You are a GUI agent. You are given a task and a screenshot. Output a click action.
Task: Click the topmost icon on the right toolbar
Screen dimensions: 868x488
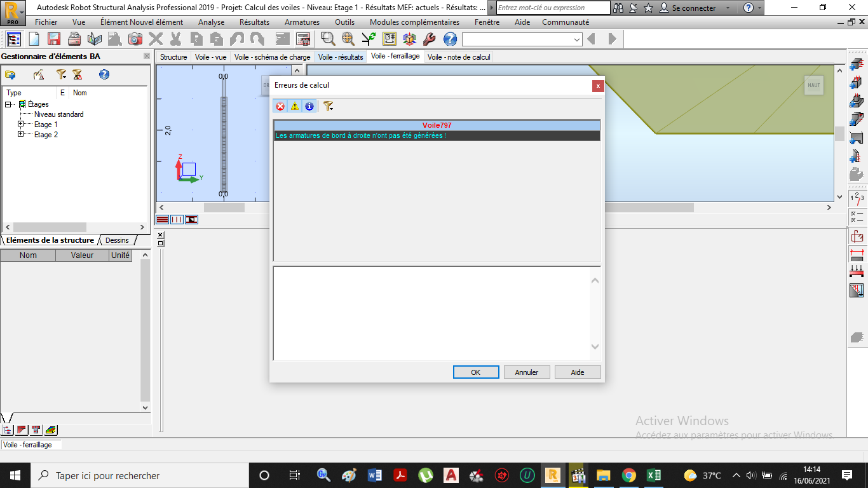(x=857, y=64)
